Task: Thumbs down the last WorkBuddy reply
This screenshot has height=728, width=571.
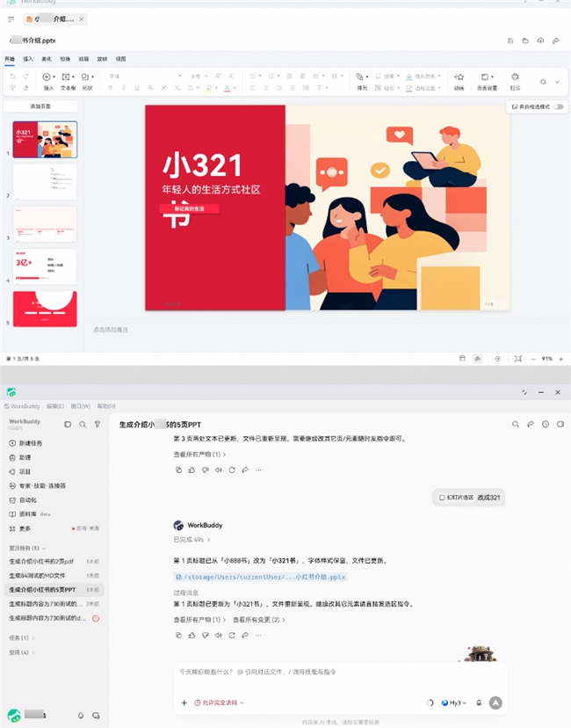Action: pyautogui.click(x=205, y=635)
